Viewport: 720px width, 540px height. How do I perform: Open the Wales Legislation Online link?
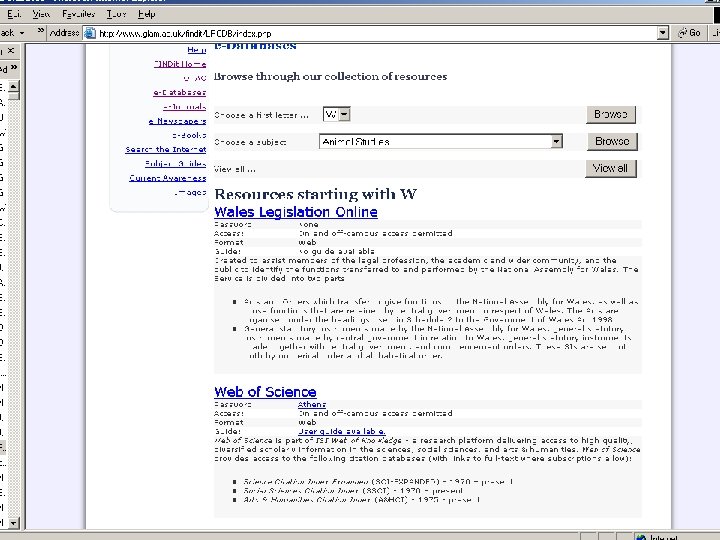coord(296,212)
